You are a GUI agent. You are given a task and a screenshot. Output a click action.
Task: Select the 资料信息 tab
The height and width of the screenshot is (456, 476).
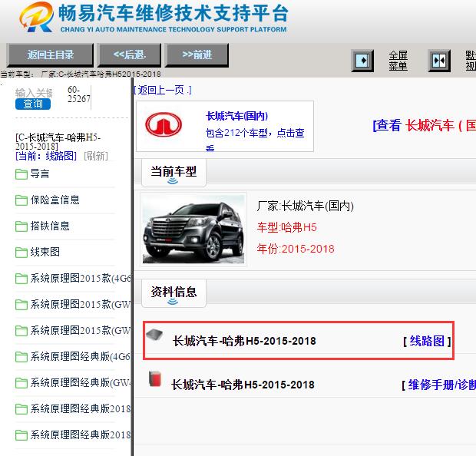(x=174, y=293)
